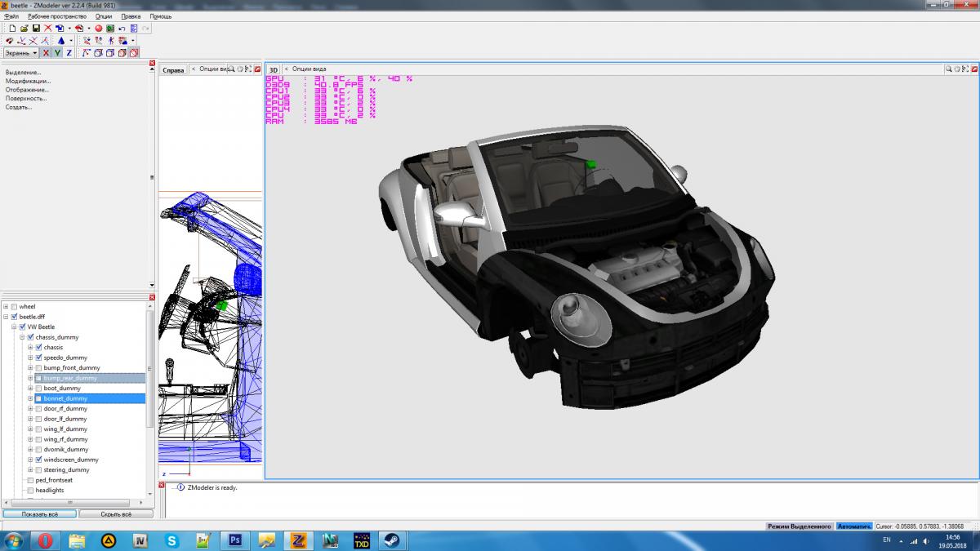Uncheck the windscreen_dummy checkbox
The height and width of the screenshot is (551, 980).
click(38, 460)
